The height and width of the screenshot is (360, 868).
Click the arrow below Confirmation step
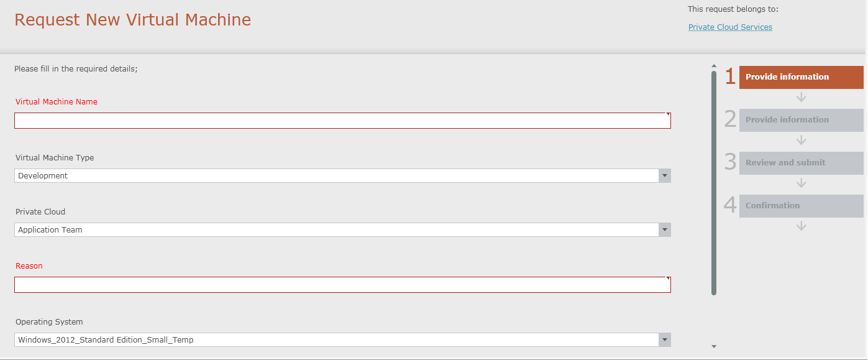point(802,226)
